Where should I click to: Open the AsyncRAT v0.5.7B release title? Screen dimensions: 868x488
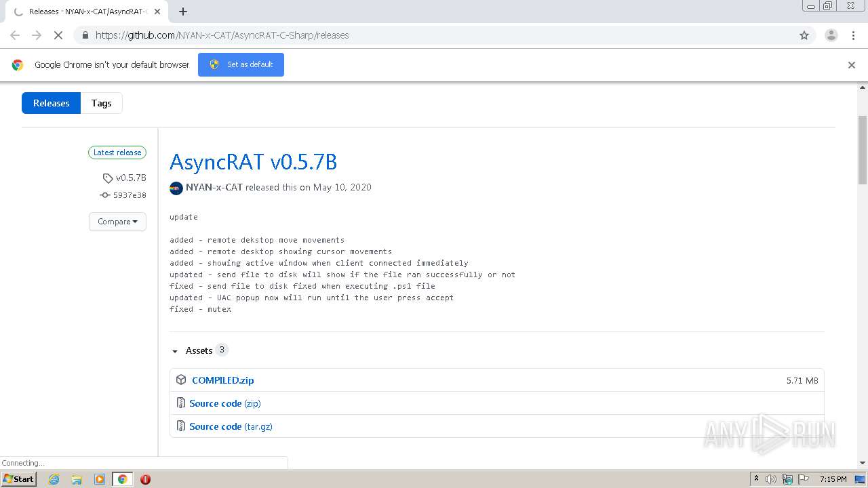click(x=253, y=162)
